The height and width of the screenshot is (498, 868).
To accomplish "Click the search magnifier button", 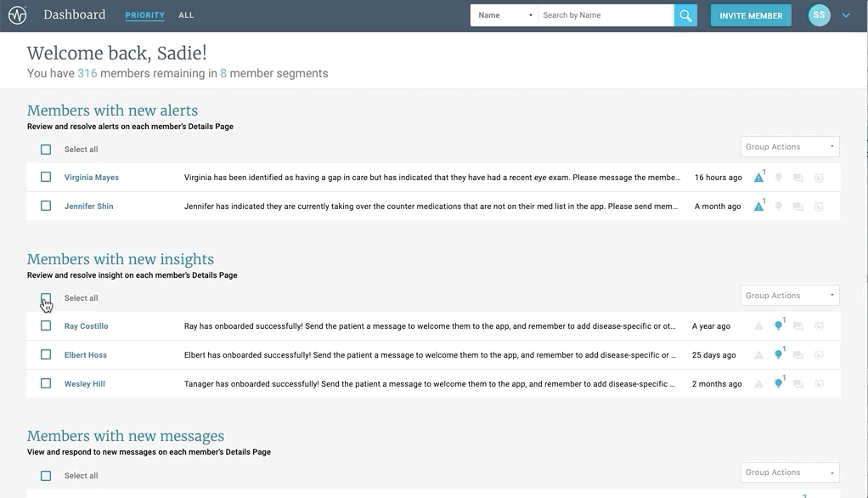I will point(685,15).
